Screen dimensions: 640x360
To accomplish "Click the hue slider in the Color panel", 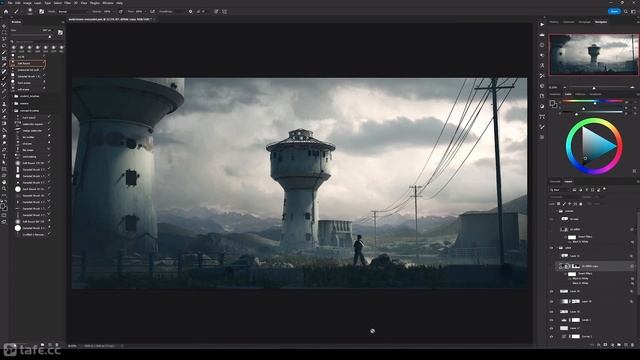I will (x=594, y=101).
